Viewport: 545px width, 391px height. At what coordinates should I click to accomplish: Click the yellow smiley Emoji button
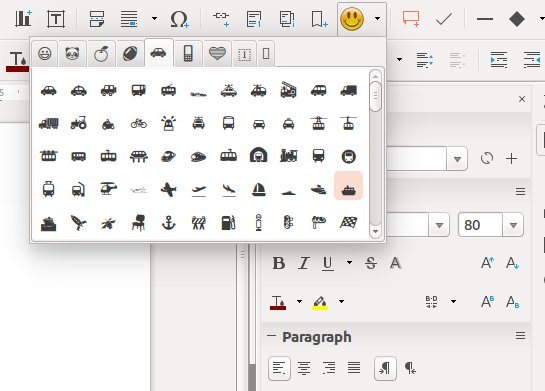[x=352, y=19]
